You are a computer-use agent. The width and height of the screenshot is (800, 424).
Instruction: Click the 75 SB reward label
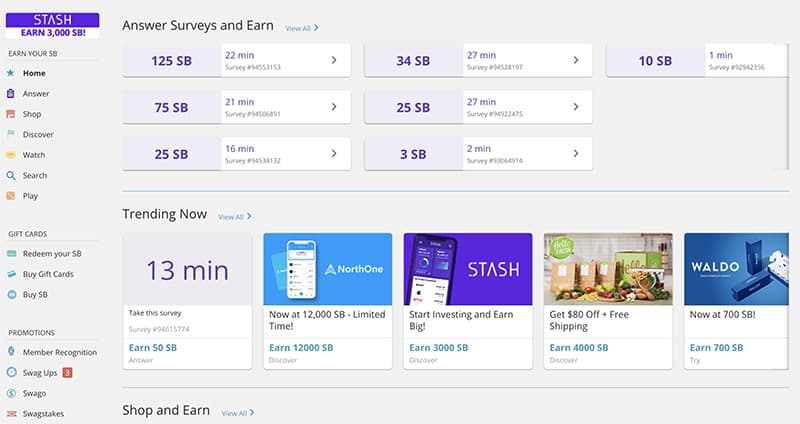coord(171,108)
